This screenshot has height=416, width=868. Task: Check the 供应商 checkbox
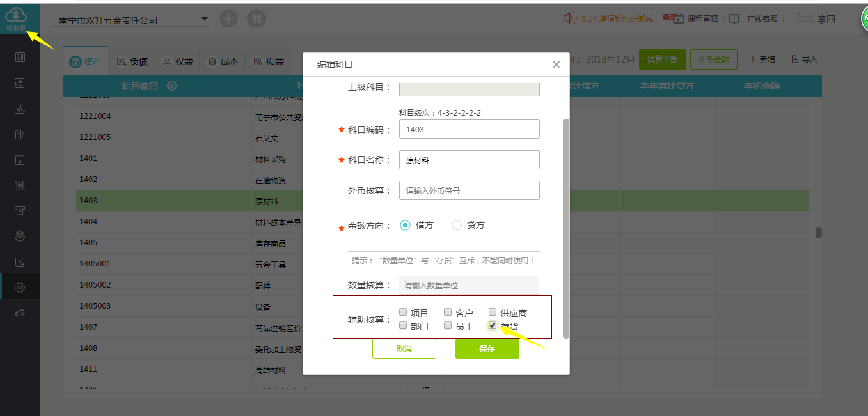(493, 312)
